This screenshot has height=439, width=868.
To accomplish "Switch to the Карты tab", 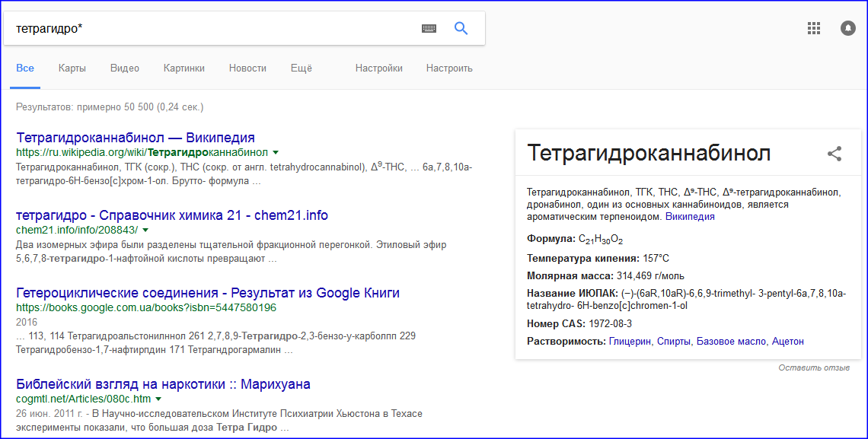I will pyautogui.click(x=72, y=68).
